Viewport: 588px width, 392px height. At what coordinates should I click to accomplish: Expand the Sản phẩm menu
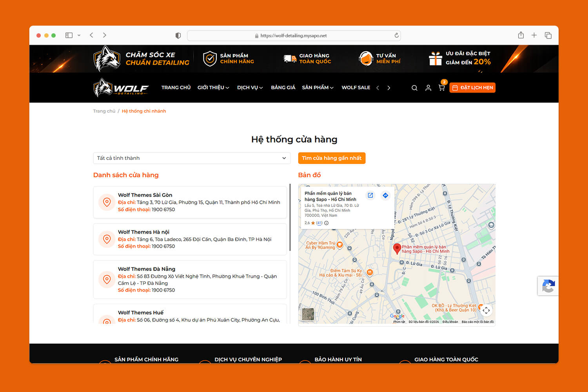(318, 87)
